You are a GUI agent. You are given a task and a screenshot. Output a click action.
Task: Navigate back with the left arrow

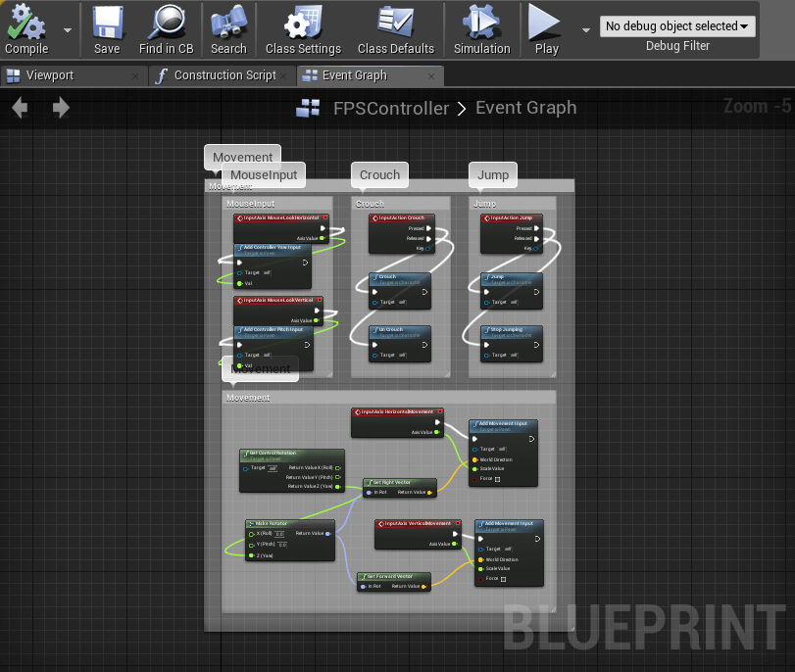[x=20, y=108]
